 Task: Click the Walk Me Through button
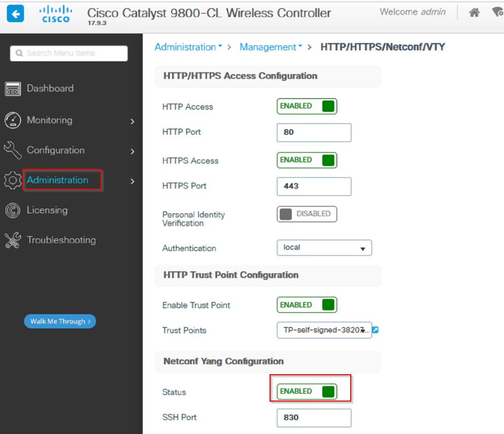(x=60, y=321)
